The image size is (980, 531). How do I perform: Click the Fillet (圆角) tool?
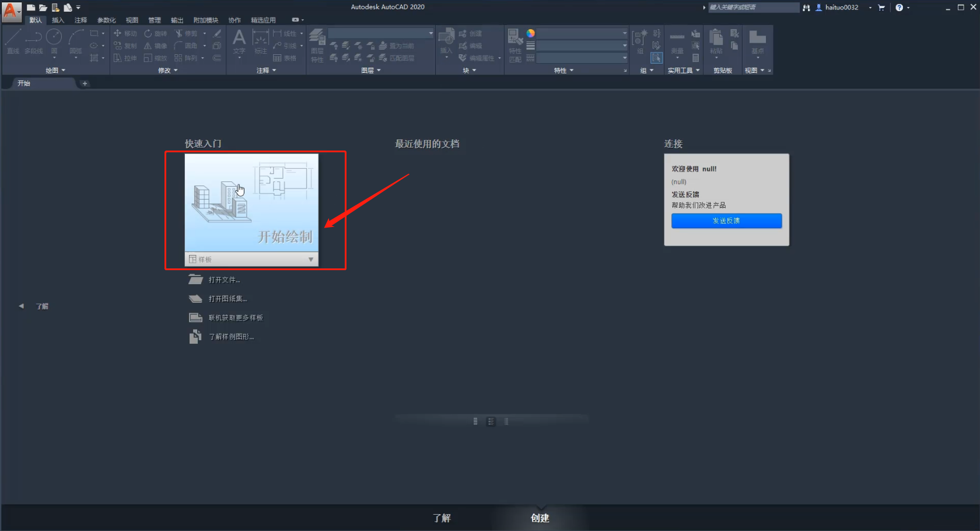click(x=186, y=46)
